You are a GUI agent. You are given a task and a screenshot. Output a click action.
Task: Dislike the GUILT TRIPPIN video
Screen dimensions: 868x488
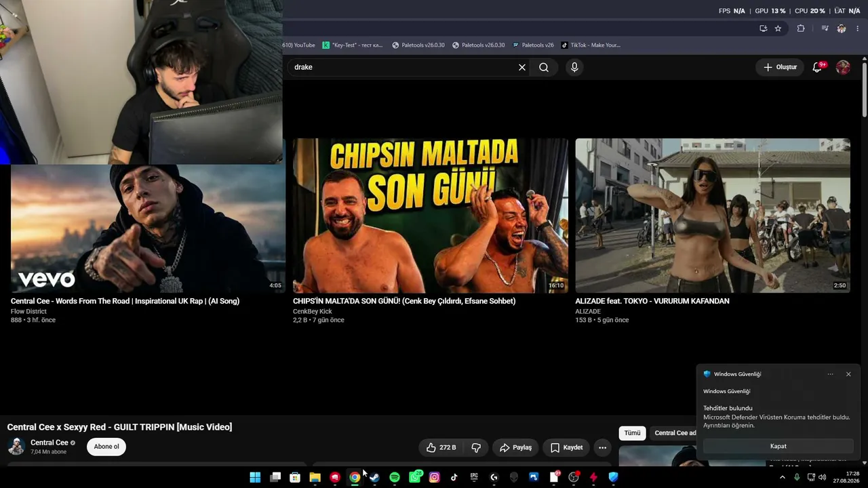[x=476, y=447]
